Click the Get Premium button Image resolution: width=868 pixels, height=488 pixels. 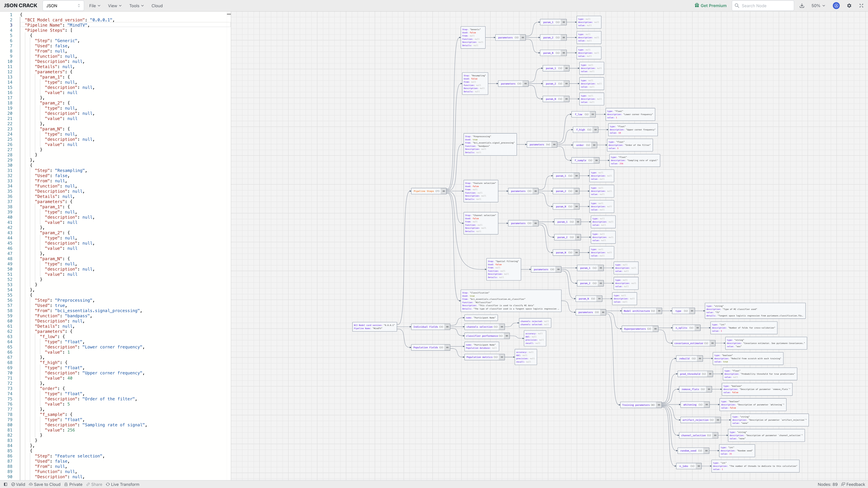pos(710,6)
